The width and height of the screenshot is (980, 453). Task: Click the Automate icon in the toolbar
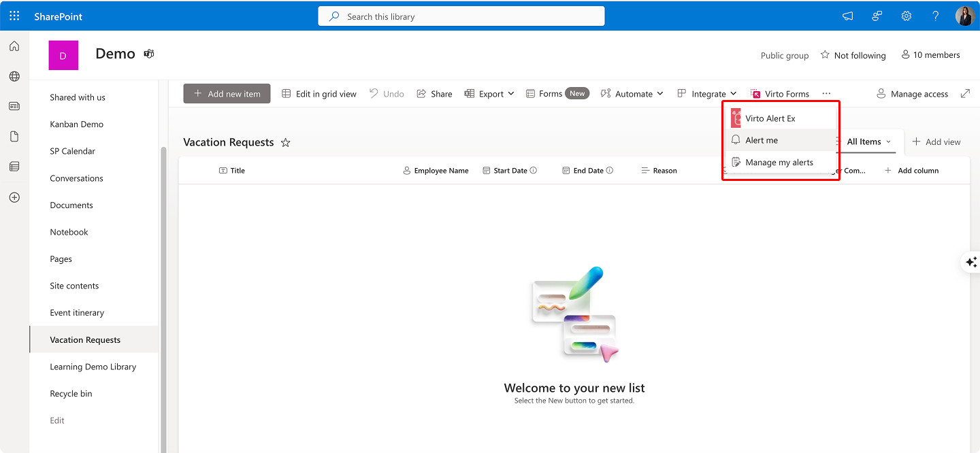point(605,93)
